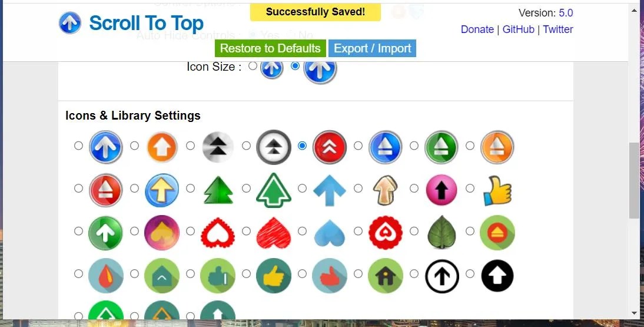
Task: Select the red double-chevron icon
Action: 330,147
